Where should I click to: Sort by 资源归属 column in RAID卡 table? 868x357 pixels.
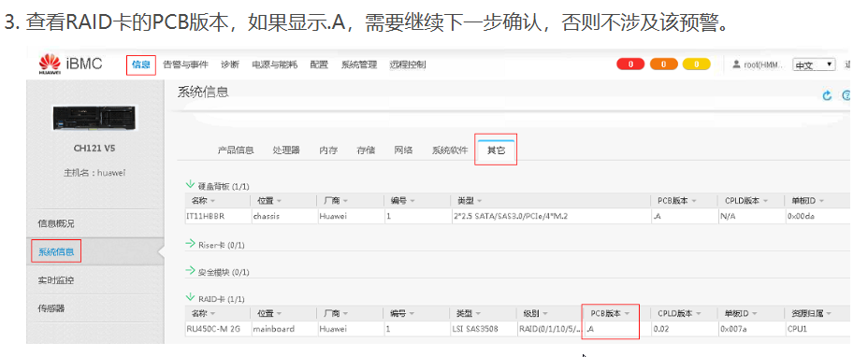coord(812,313)
